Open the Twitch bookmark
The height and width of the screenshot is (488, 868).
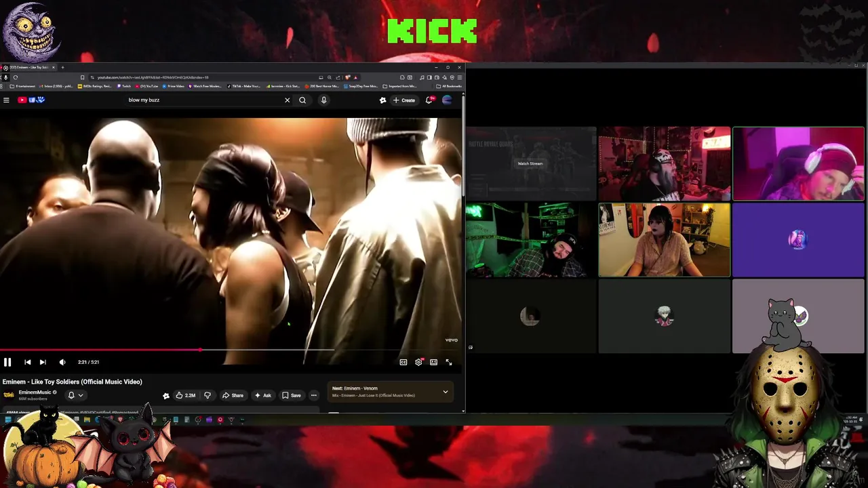pos(124,86)
